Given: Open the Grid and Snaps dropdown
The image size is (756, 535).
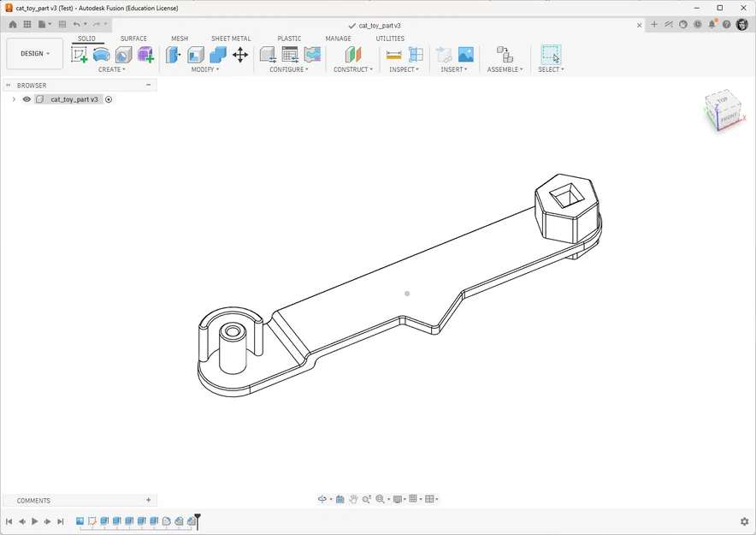Looking at the screenshot, I should tap(415, 499).
